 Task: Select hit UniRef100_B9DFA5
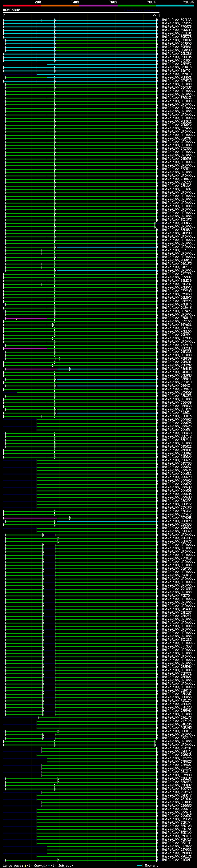click(x=177, y=57)
